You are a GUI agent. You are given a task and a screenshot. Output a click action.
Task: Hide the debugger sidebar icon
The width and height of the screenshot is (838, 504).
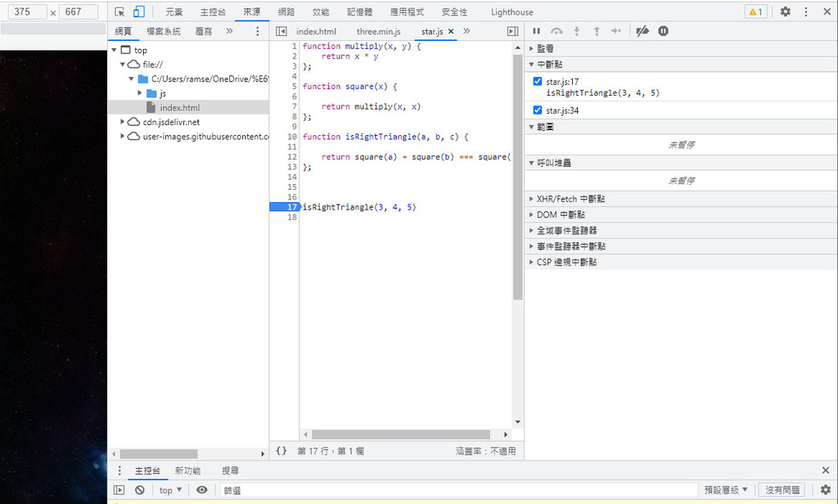coord(512,31)
